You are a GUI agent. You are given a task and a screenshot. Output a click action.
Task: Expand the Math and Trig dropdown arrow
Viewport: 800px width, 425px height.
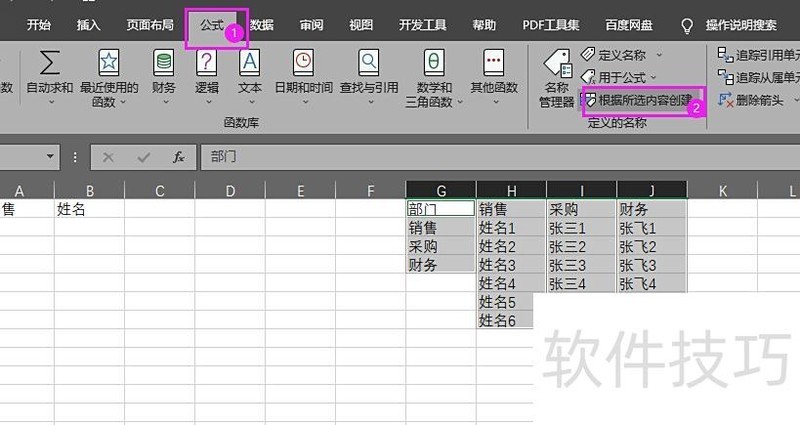click(x=460, y=103)
